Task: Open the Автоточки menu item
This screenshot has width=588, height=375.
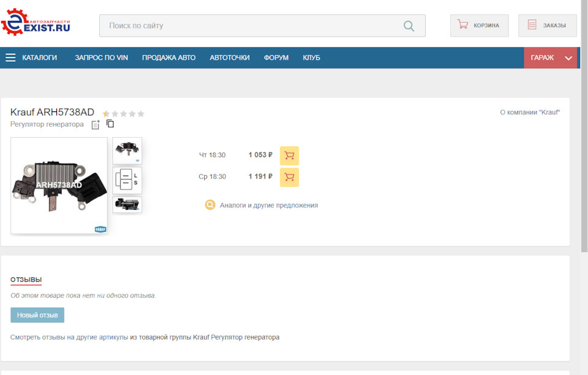Action: click(230, 58)
